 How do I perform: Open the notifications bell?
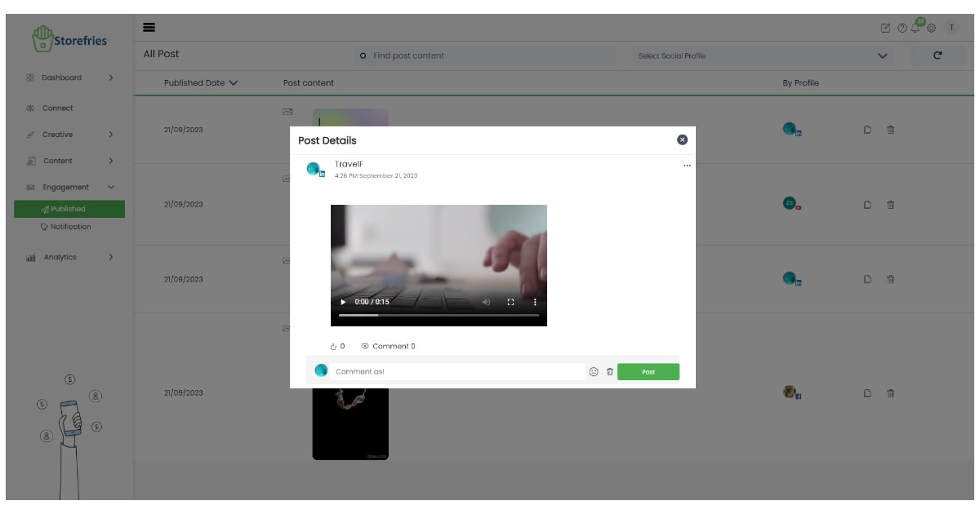click(x=916, y=28)
